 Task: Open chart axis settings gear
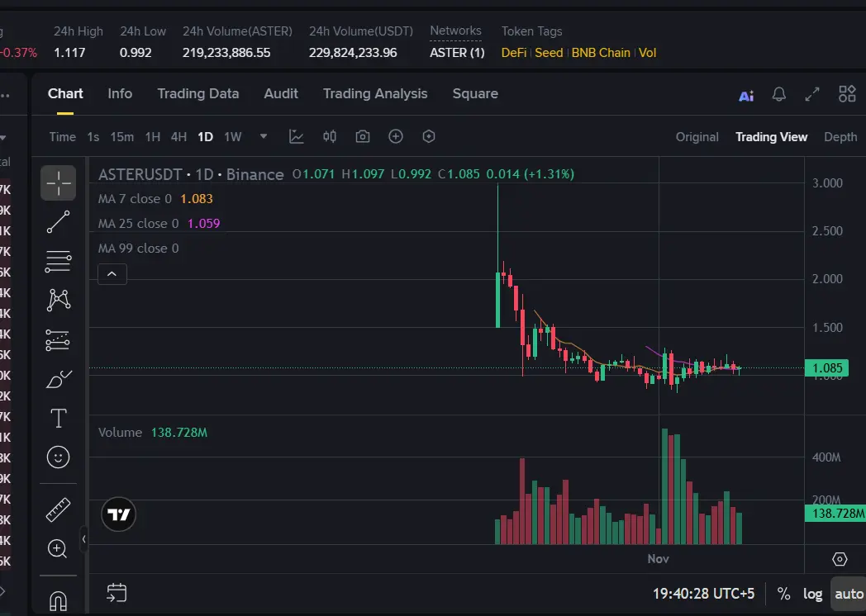840,559
